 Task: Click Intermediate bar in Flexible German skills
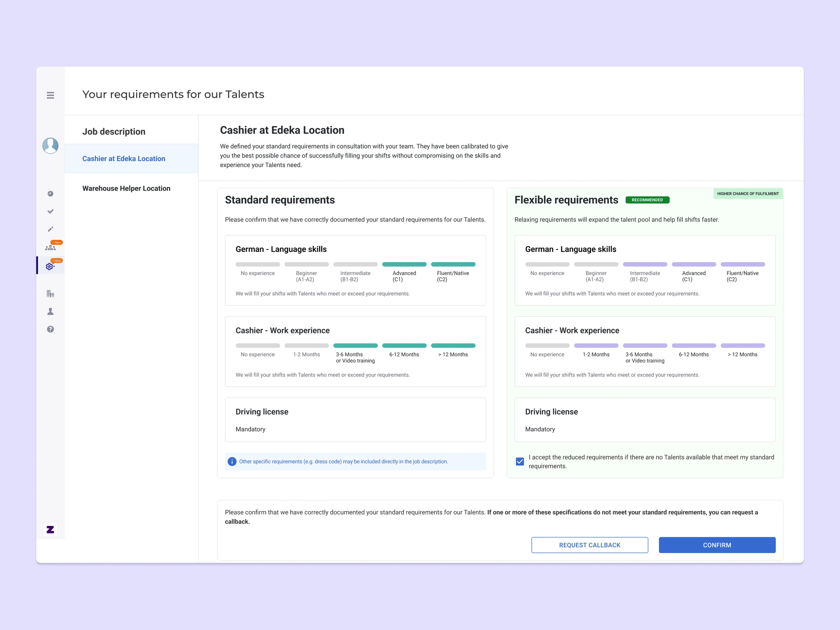click(x=645, y=265)
